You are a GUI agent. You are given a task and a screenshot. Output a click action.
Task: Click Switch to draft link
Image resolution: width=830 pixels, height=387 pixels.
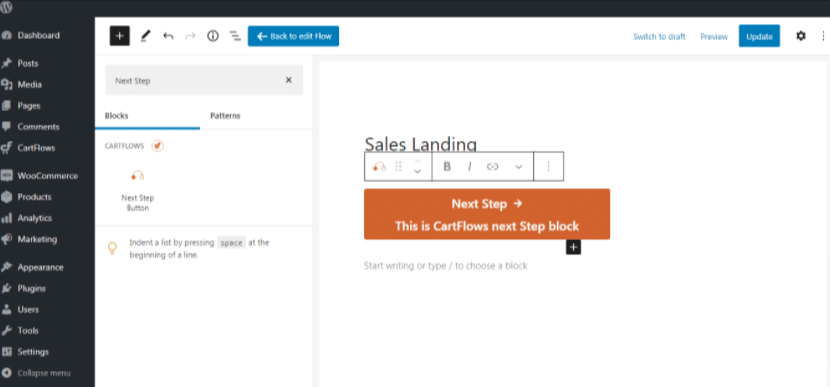point(659,37)
